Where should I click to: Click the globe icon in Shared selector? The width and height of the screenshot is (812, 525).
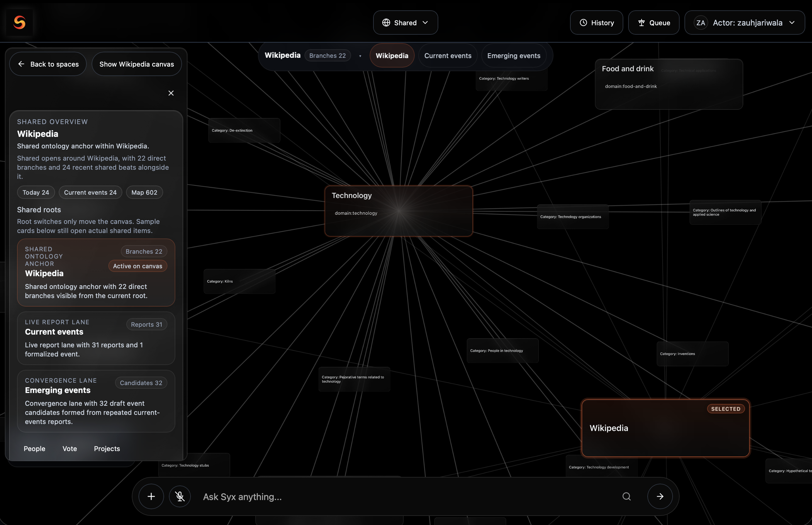tap(386, 23)
